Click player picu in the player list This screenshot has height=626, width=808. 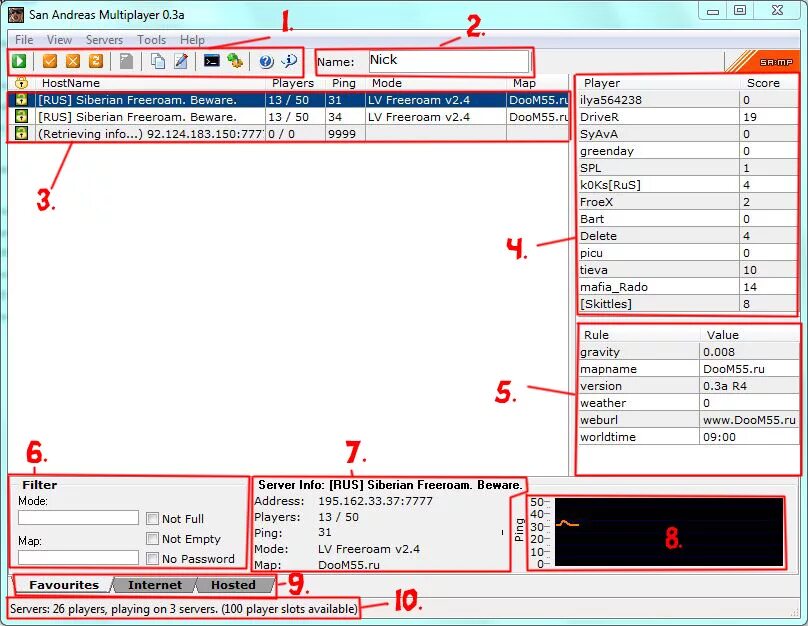pos(688,253)
